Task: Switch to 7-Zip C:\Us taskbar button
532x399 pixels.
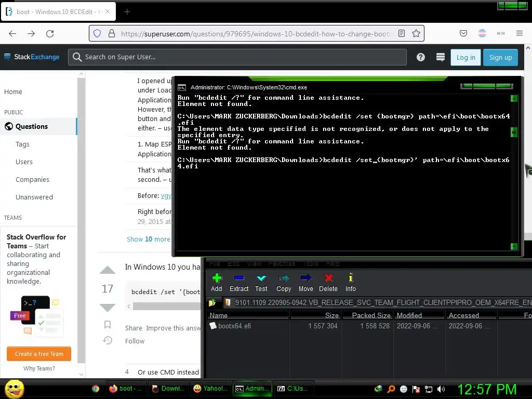Action: click(x=294, y=389)
